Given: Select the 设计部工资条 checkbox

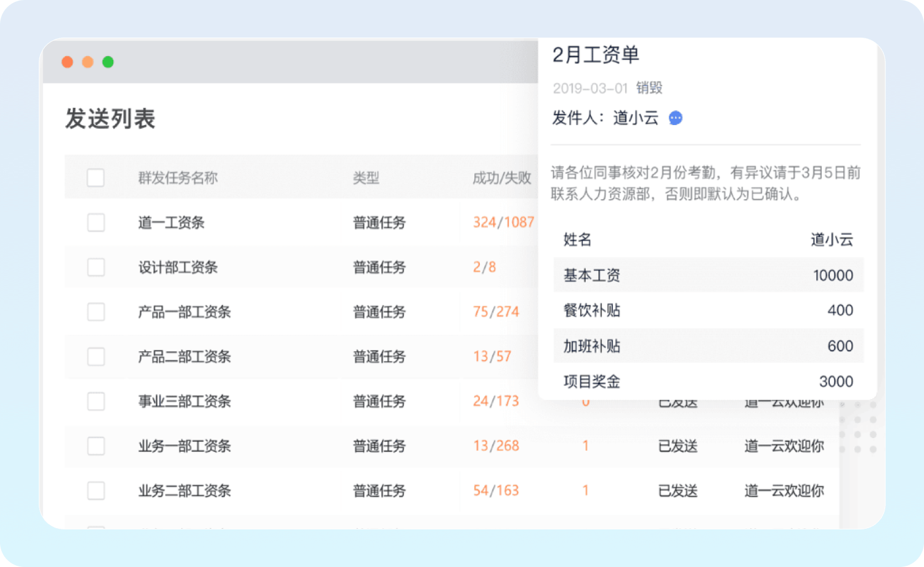Looking at the screenshot, I should (95, 267).
